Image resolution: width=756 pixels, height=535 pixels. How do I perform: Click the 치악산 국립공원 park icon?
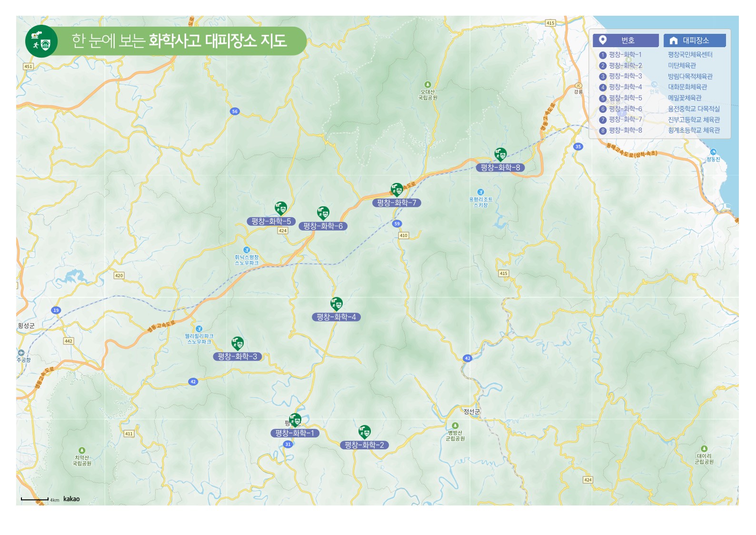[x=81, y=450]
